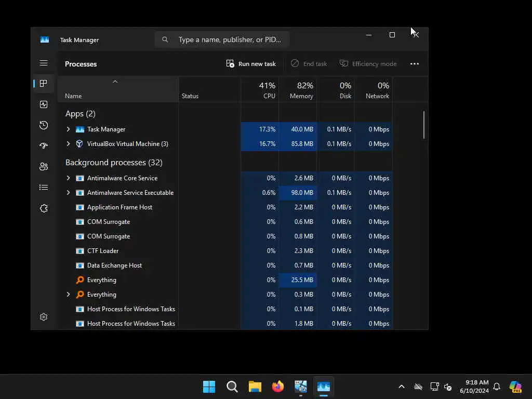Sort processes by CPU column
Screen dimensions: 532x399
pyautogui.click(x=260, y=89)
